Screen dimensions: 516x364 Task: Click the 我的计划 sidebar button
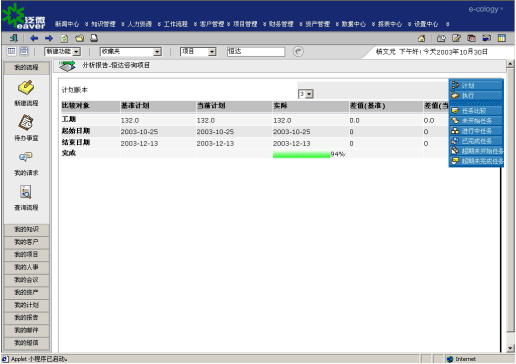pyautogui.click(x=27, y=305)
